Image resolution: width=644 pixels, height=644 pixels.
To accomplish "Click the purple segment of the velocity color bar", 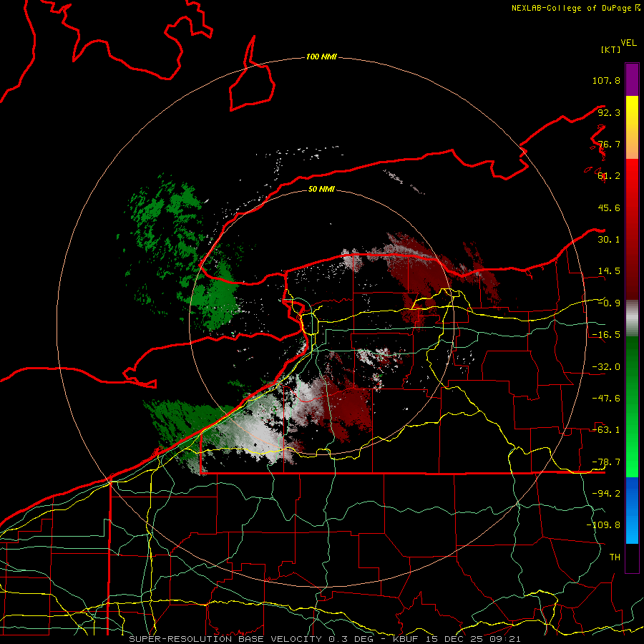I will (632, 79).
